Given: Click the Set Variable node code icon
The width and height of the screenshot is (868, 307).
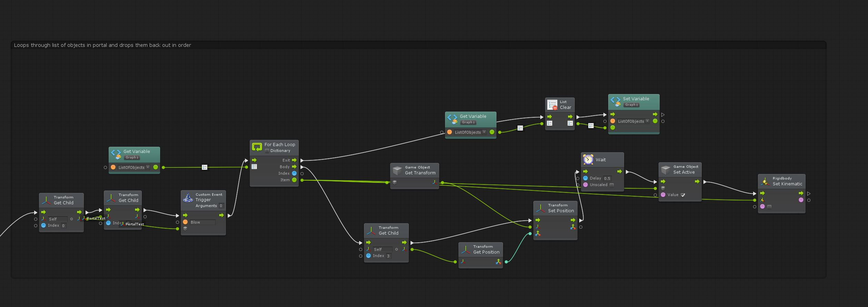Looking at the screenshot, I should point(615,101).
